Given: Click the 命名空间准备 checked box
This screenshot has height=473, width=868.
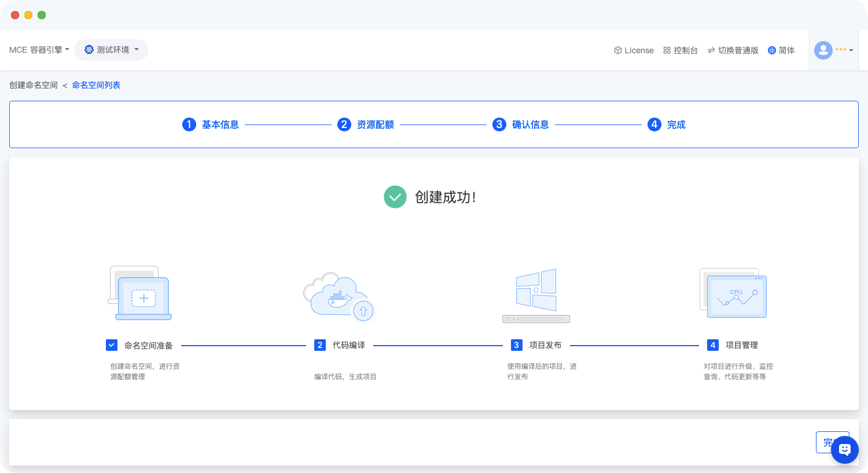Looking at the screenshot, I should pyautogui.click(x=112, y=345).
